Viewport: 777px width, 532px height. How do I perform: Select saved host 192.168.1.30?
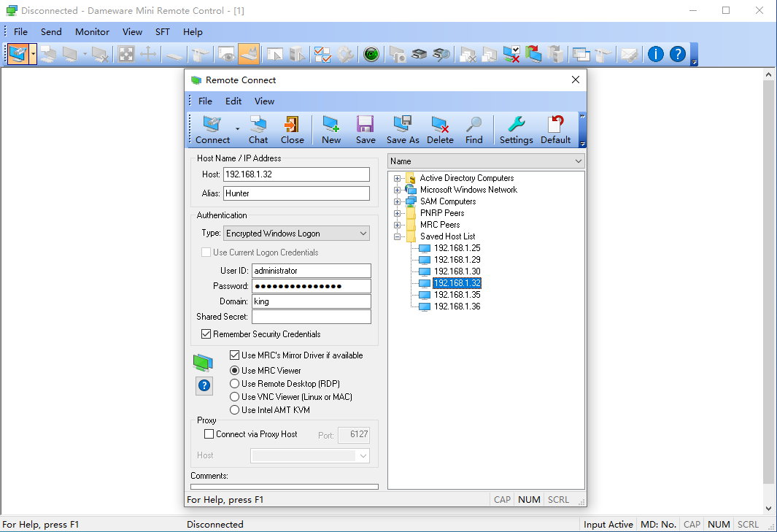coord(457,271)
